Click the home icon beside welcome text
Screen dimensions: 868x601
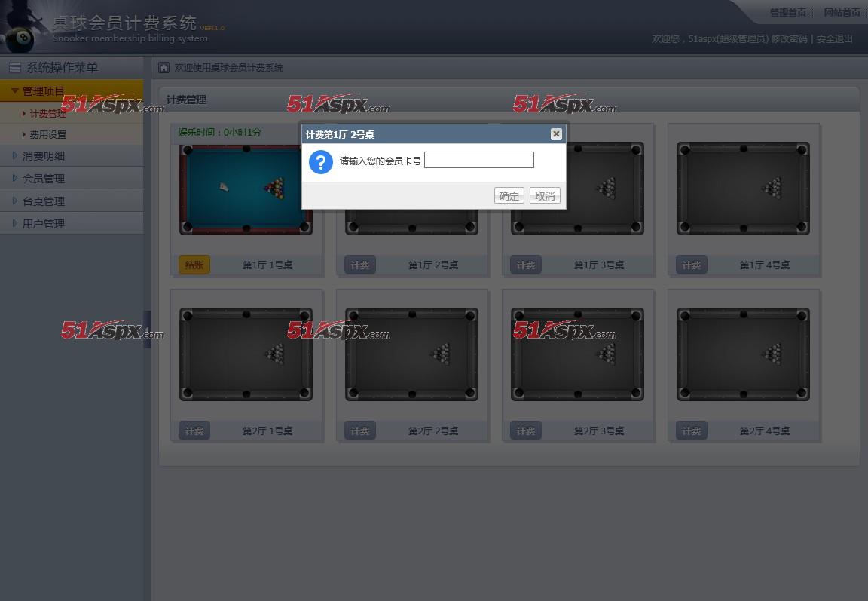[x=164, y=68]
